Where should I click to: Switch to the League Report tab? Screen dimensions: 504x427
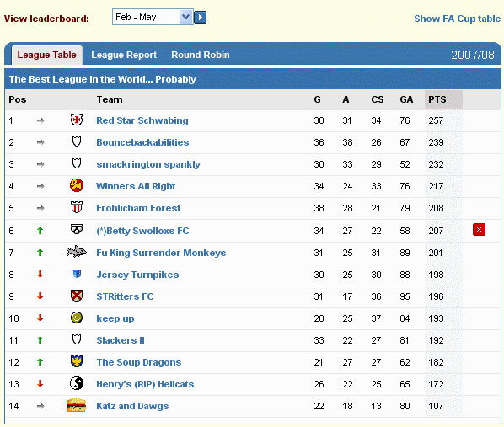[124, 55]
